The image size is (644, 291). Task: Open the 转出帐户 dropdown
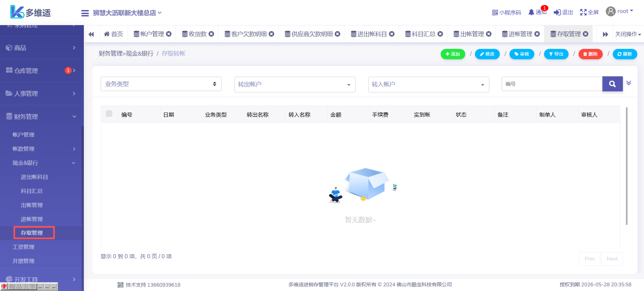294,84
